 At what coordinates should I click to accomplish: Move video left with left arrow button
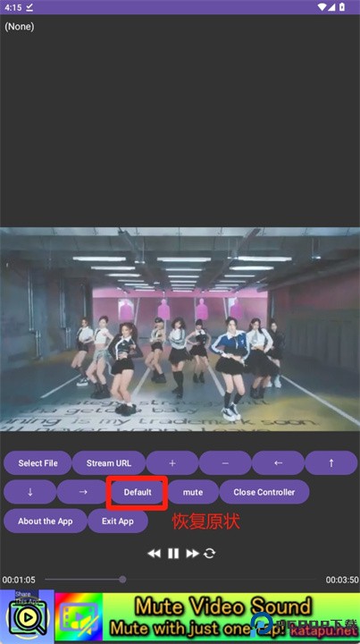tap(278, 463)
